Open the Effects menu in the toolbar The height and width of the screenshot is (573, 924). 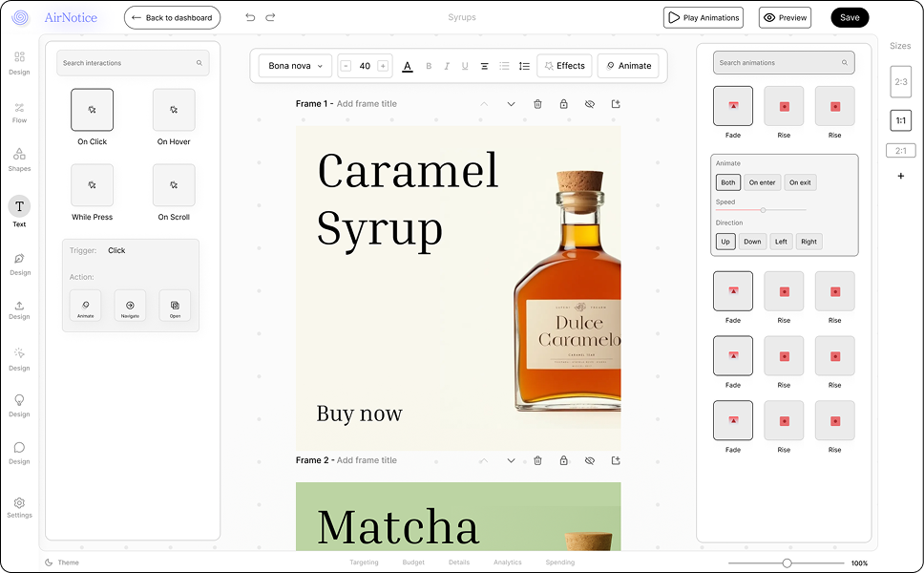pyautogui.click(x=563, y=65)
